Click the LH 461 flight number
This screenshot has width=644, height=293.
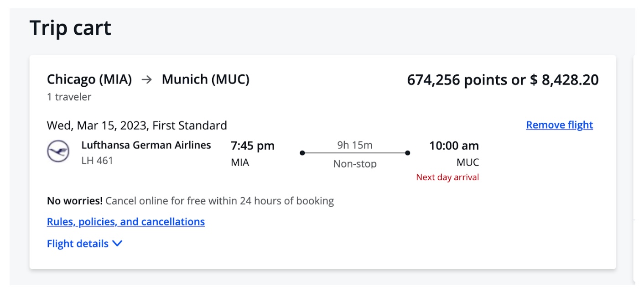point(97,161)
